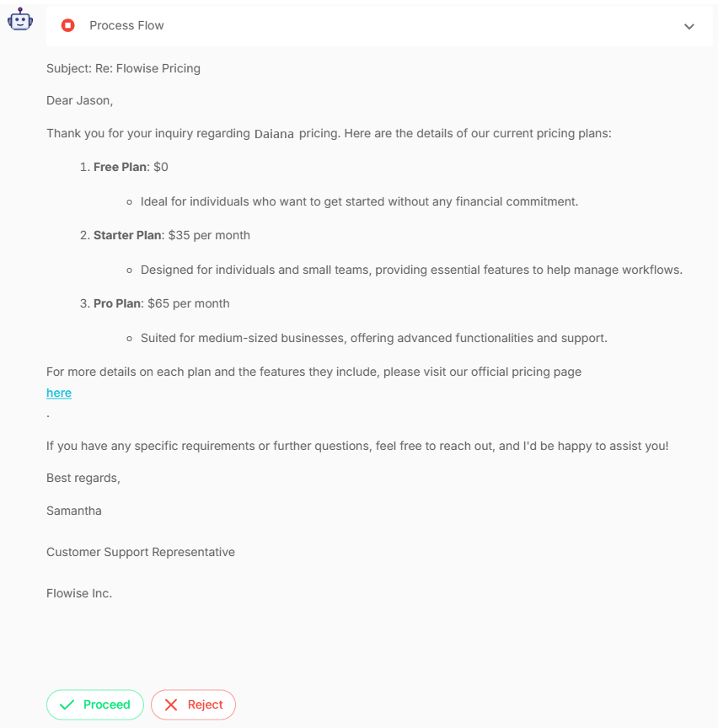The height and width of the screenshot is (728, 718).
Task: Select the bold 'Free Plan' text
Action: tap(120, 167)
